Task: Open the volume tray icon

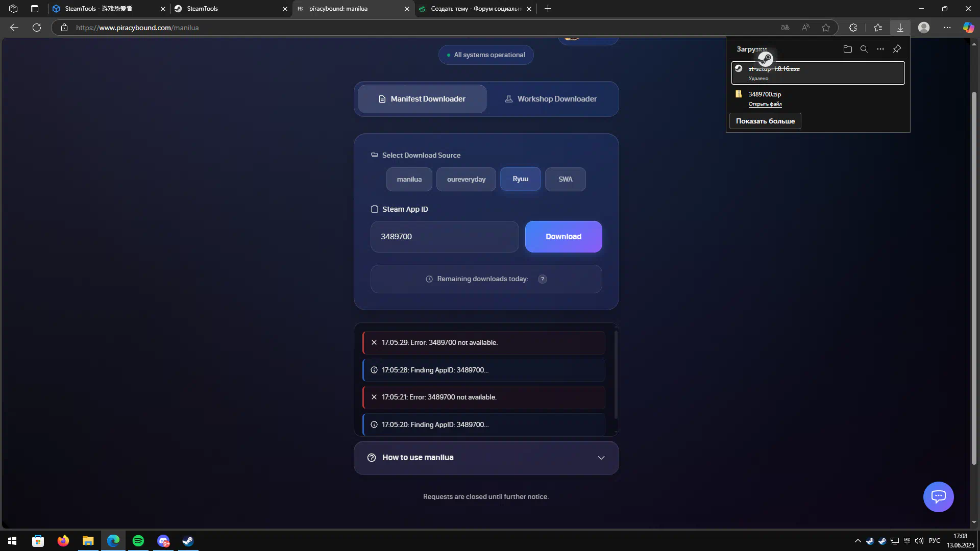Action: point(919,541)
